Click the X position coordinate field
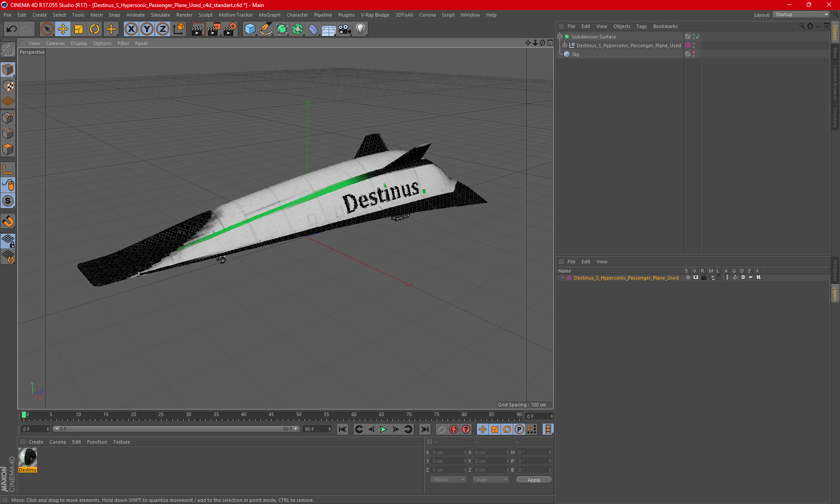 (448, 452)
